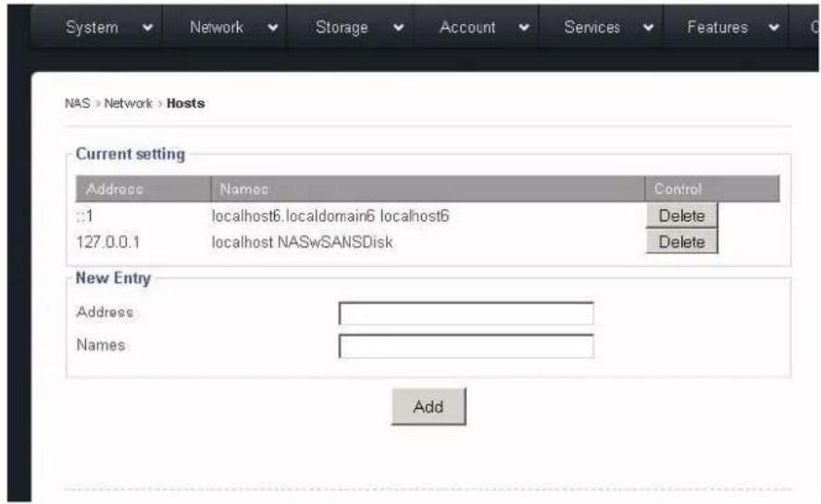Select the Address column header
This screenshot has height=504, width=821.
pos(143,189)
